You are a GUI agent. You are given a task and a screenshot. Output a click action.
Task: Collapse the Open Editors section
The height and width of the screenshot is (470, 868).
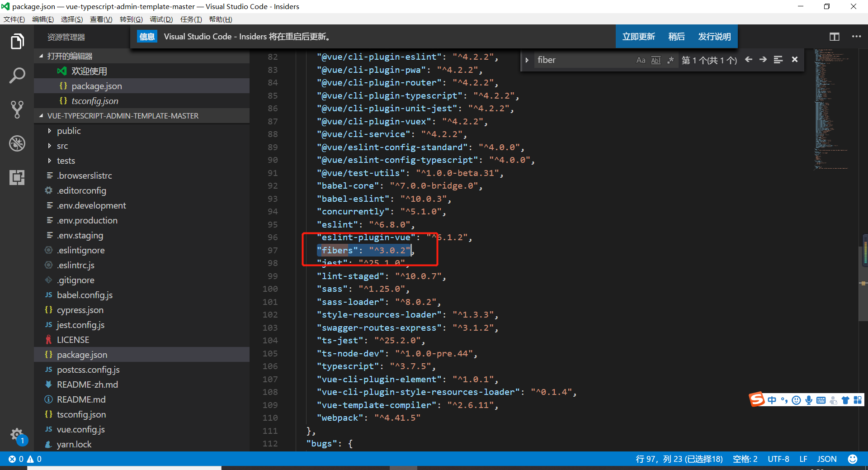click(x=142, y=56)
